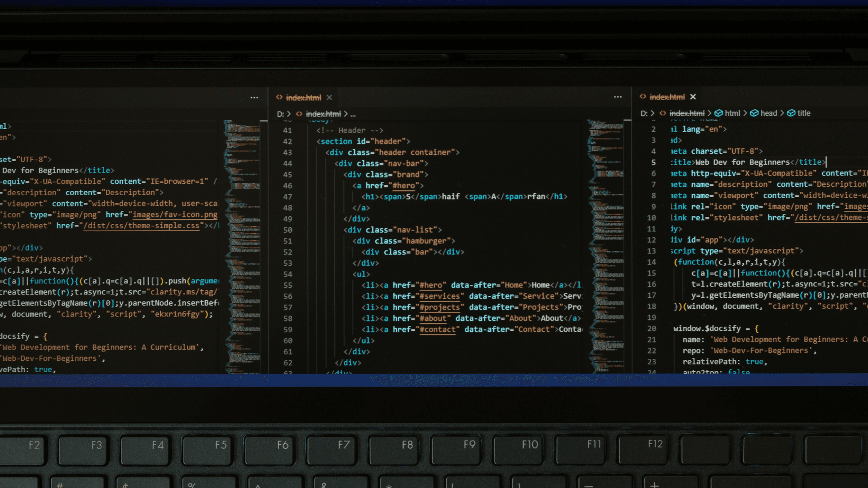Open the ellipsis breadcrumb in the middle pane
The height and width of the screenshot is (488, 868).
tap(353, 114)
